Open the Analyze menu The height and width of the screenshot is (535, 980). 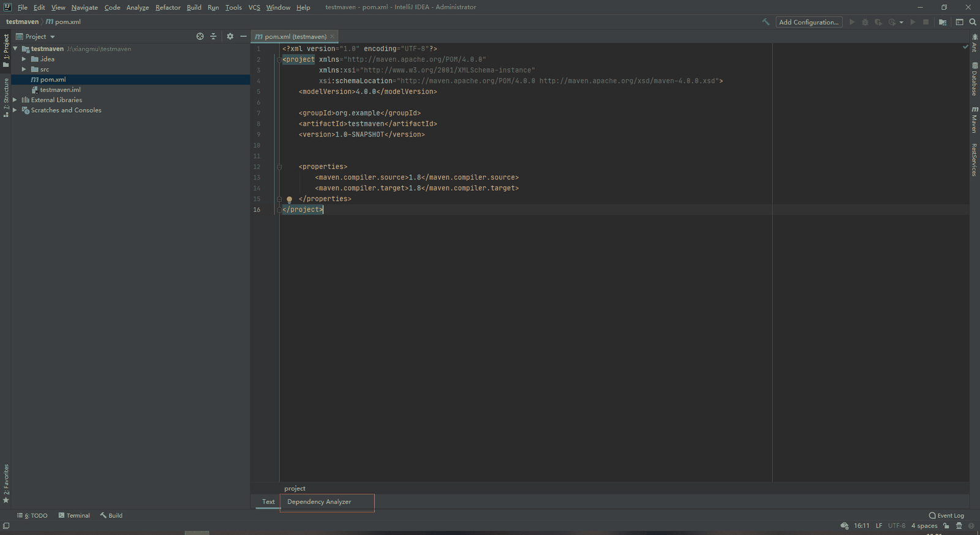(138, 7)
